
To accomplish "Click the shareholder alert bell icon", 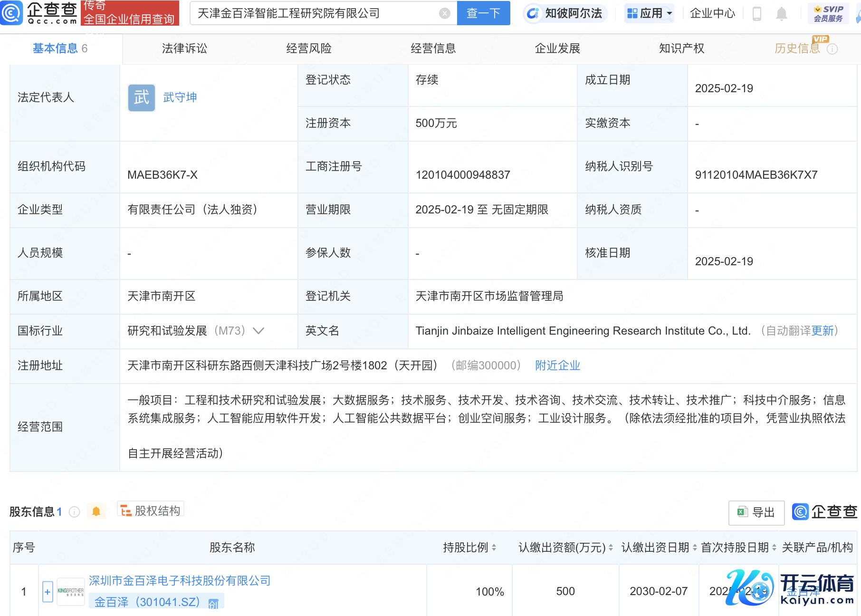I will (96, 511).
